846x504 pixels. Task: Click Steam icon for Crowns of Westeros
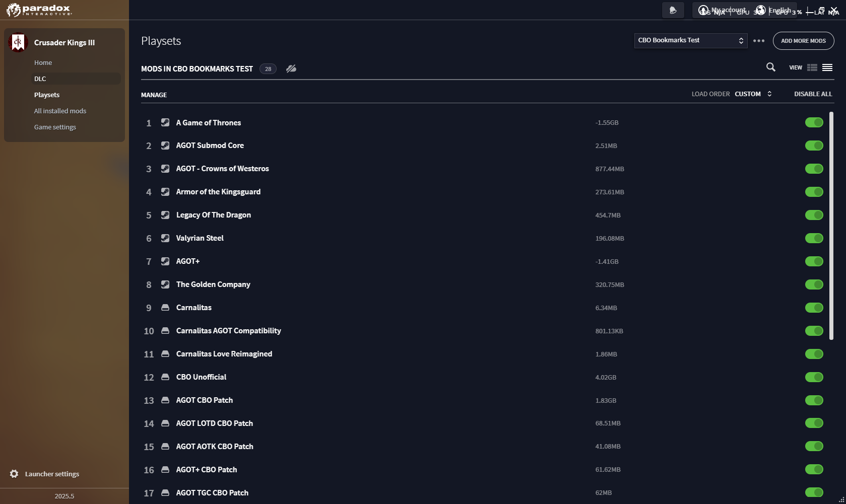[x=165, y=169]
